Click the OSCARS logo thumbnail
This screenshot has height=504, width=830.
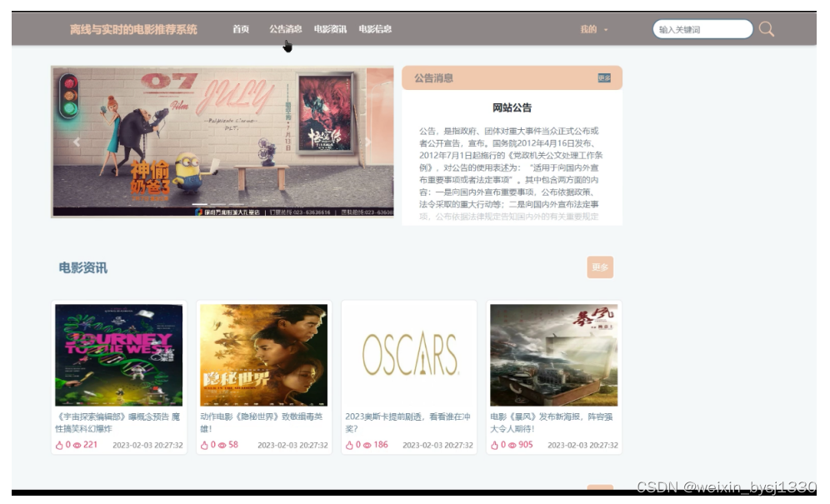pos(408,355)
